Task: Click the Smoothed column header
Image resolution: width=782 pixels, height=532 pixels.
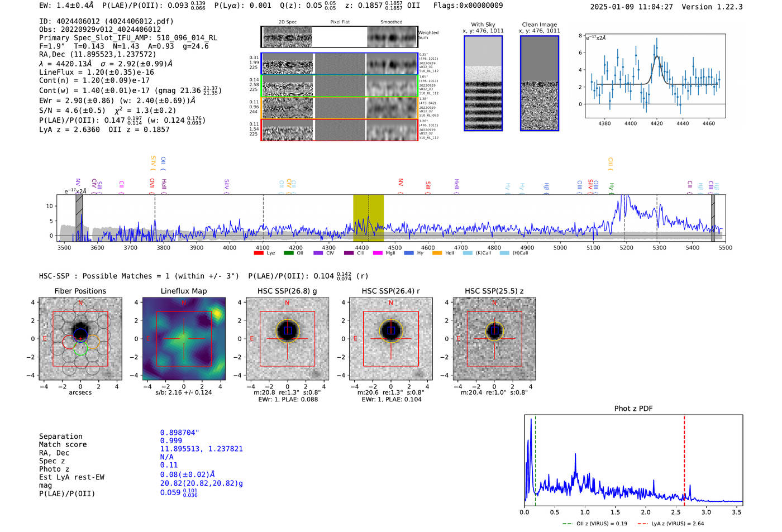Action: (x=392, y=22)
